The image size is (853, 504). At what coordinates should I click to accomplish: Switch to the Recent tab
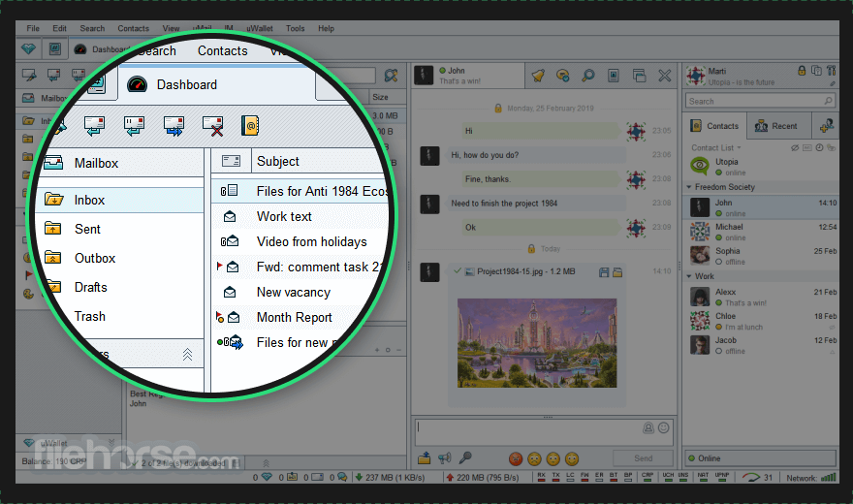(778, 126)
